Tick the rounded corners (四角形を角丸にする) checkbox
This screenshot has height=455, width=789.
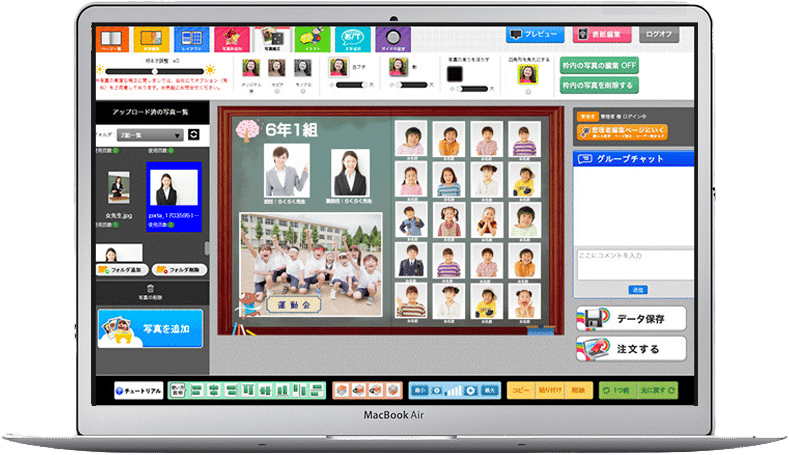tap(528, 92)
